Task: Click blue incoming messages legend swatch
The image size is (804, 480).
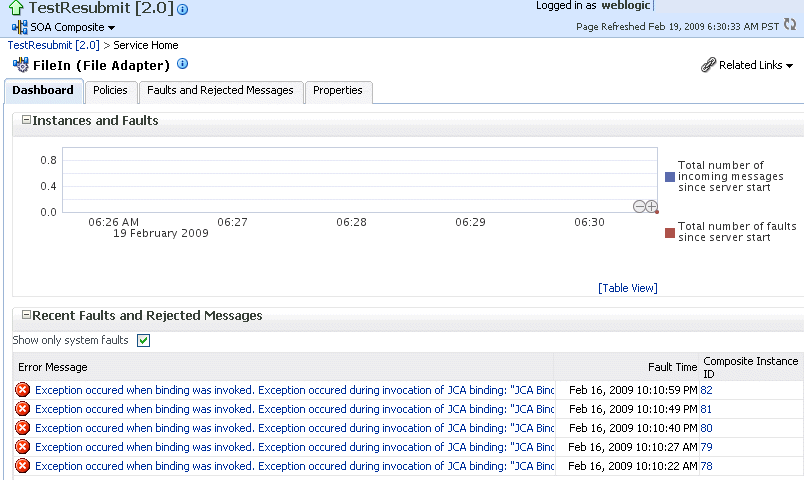Action: (670, 177)
